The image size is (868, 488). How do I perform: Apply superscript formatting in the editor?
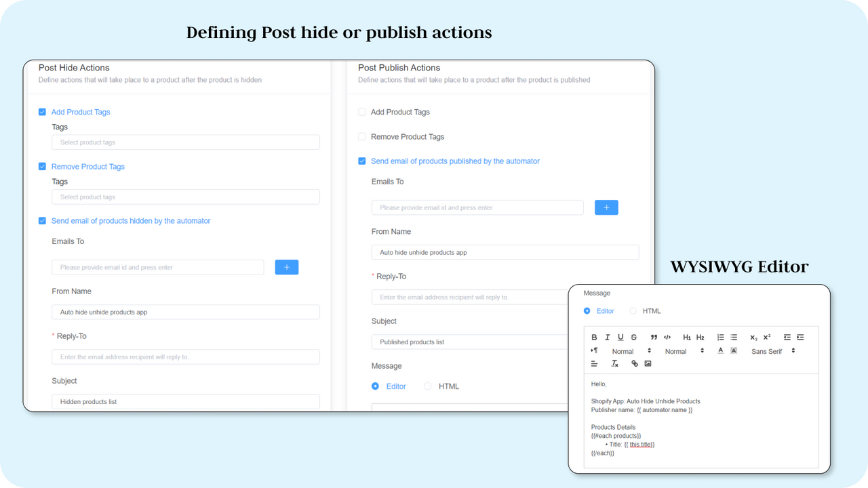(x=766, y=337)
